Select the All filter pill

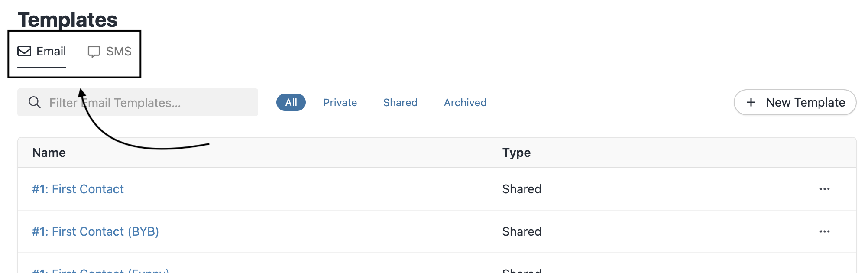point(291,103)
